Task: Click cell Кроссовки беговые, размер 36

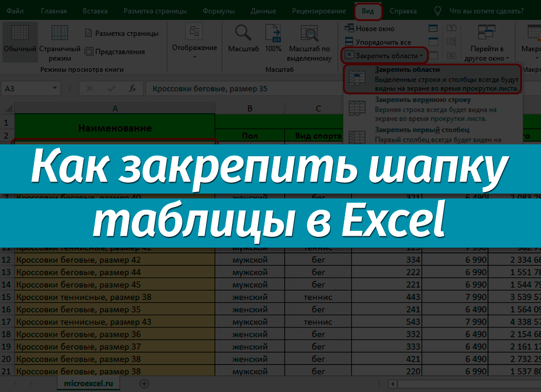Action: click(115, 334)
